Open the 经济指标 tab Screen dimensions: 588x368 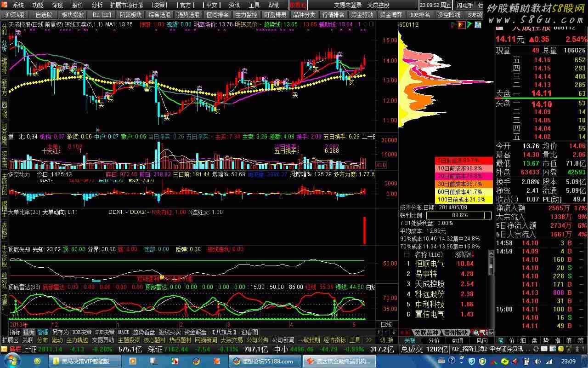[334, 340]
